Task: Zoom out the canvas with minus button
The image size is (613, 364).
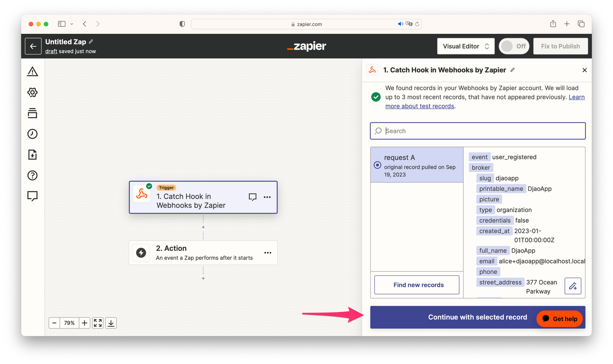Action: point(54,323)
